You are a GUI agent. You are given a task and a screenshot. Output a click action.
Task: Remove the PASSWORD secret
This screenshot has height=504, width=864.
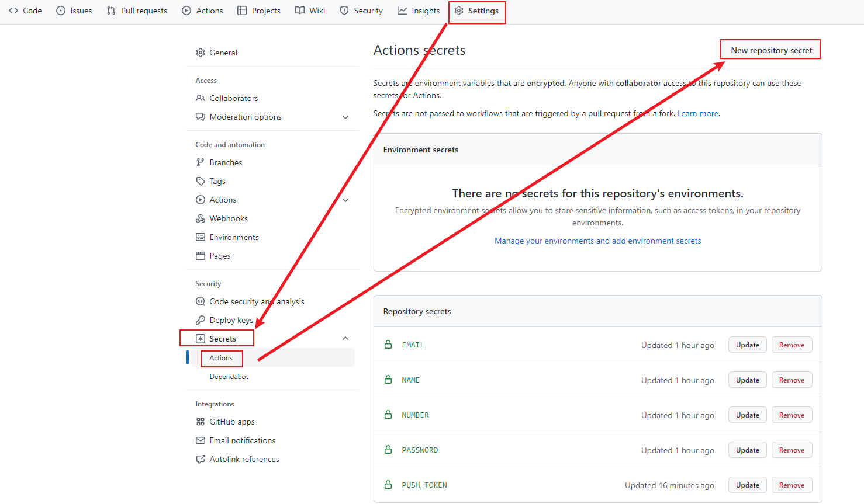coord(792,450)
